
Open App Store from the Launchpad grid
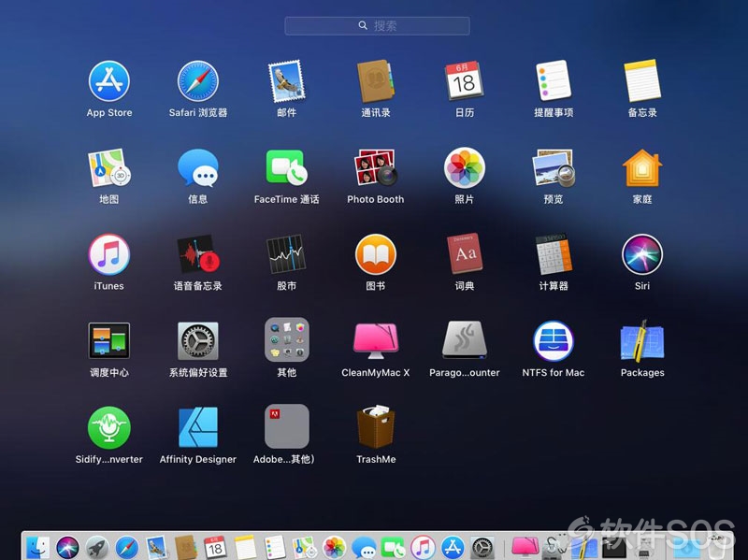[109, 81]
